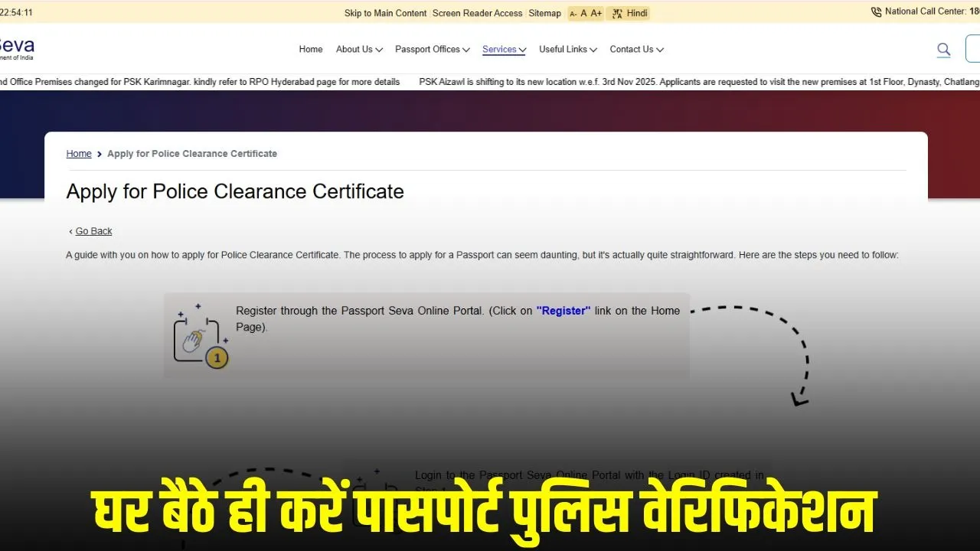Click Home in the breadcrumb trail
The height and width of the screenshot is (551, 980).
click(x=79, y=153)
